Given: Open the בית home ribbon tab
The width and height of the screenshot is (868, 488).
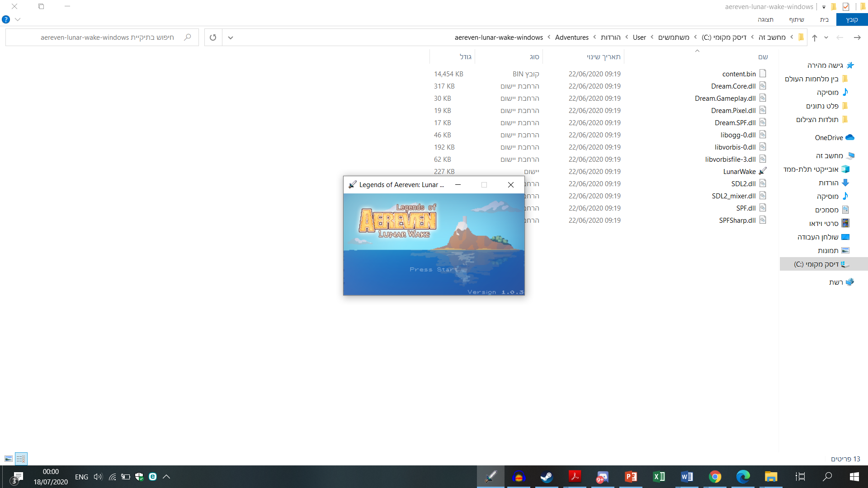Looking at the screenshot, I should pyautogui.click(x=824, y=19).
